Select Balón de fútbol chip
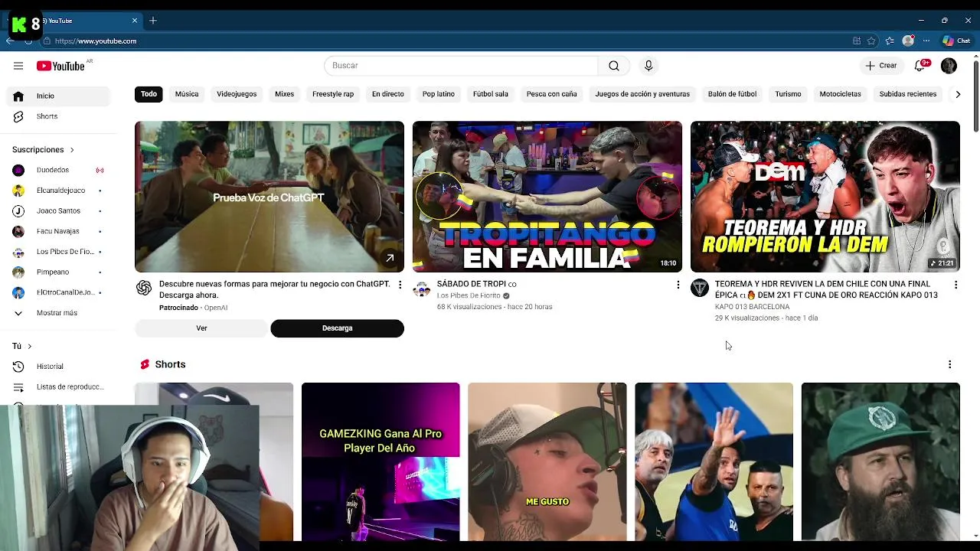Screen dimensions: 980x551 tap(732, 94)
